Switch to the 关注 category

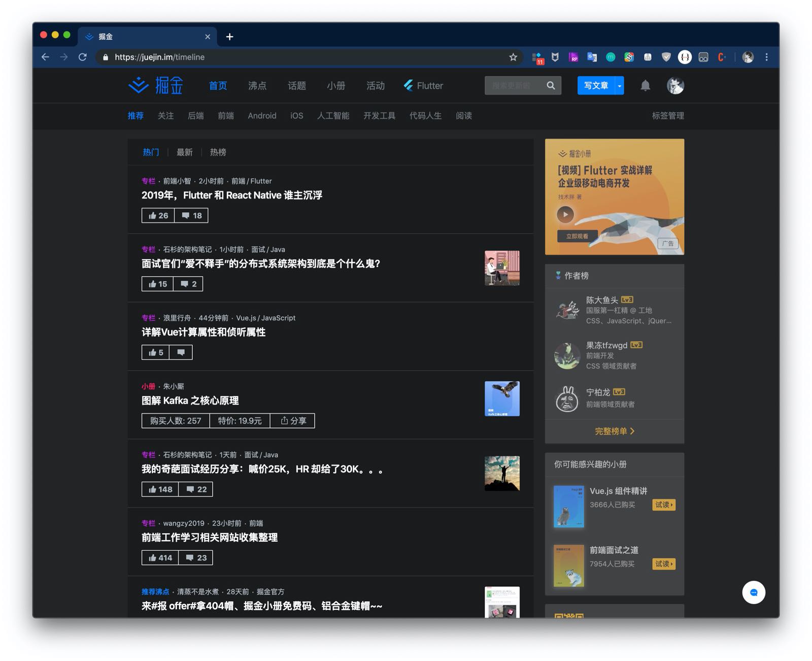(165, 116)
